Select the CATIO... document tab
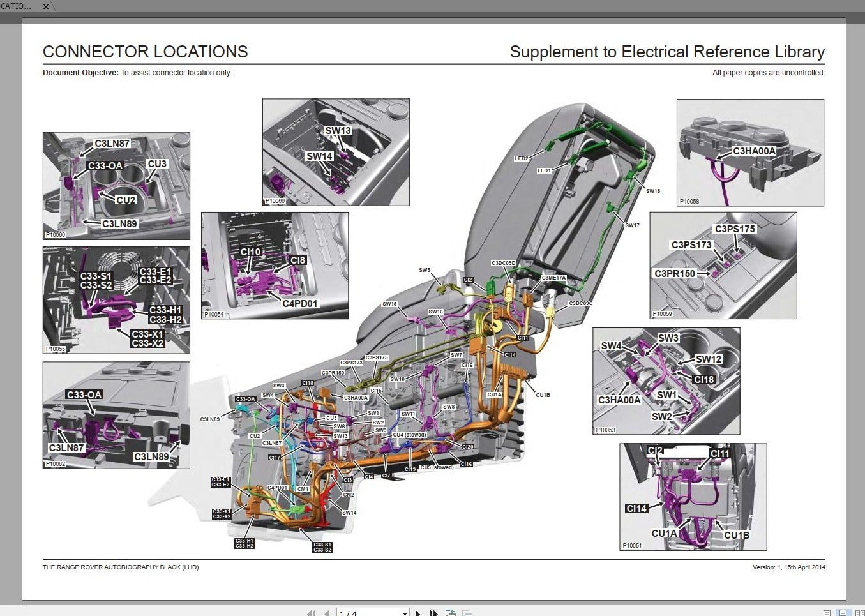Screen dimensions: 865x616 [17, 6]
